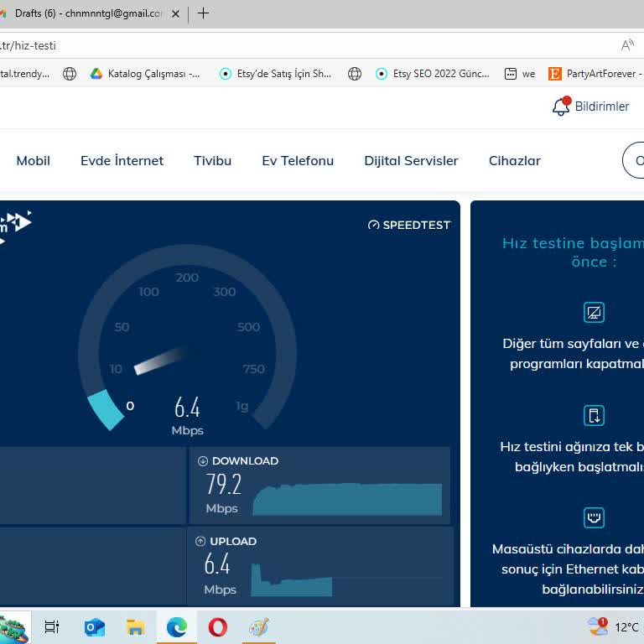Click the Microsoft Edge taskbar icon

[x=176, y=627]
